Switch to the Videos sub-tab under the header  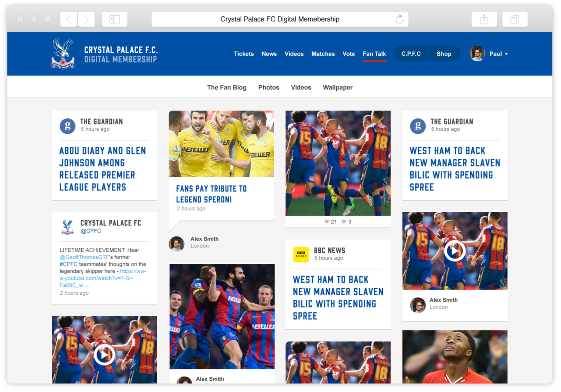[301, 87]
